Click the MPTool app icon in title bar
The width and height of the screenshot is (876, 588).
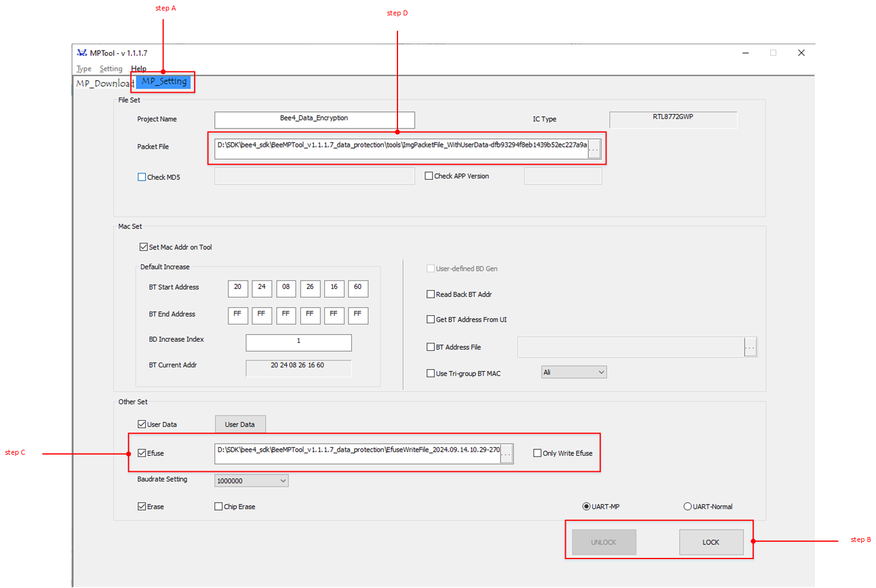click(82, 53)
